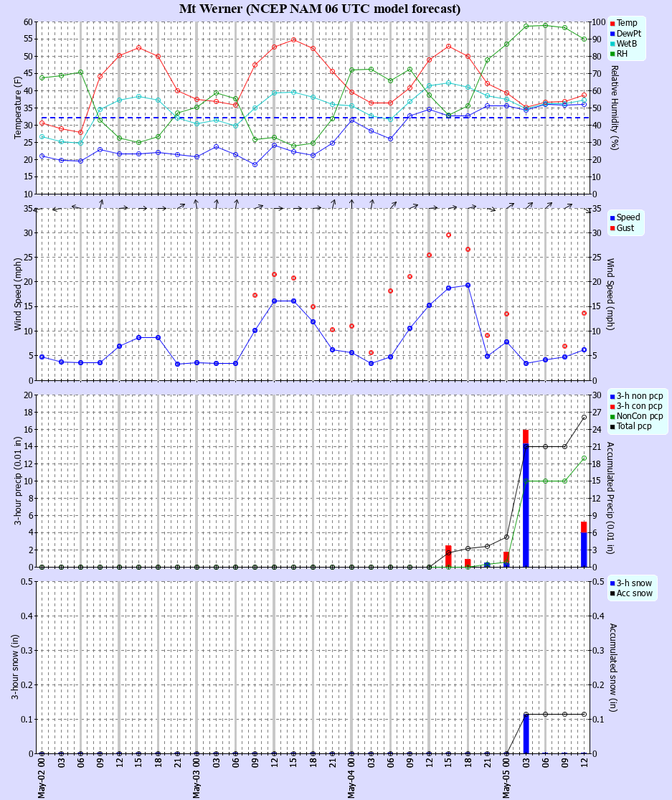Click the "May-05 00" date label
672x800 pixels.
[507, 778]
